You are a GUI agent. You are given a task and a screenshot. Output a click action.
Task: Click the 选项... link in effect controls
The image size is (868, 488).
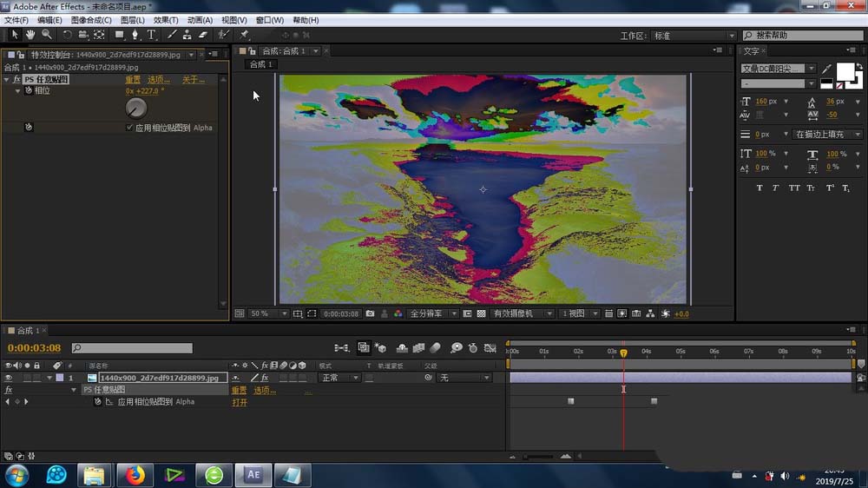click(158, 80)
